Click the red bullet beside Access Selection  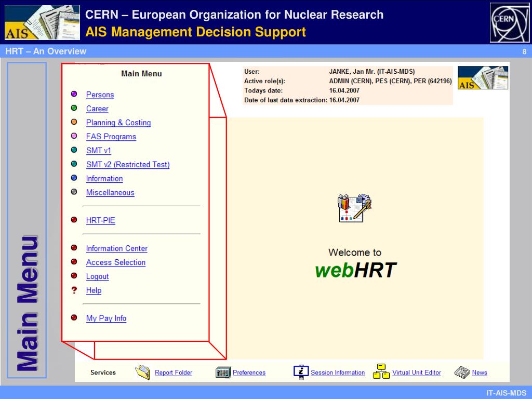click(x=74, y=262)
